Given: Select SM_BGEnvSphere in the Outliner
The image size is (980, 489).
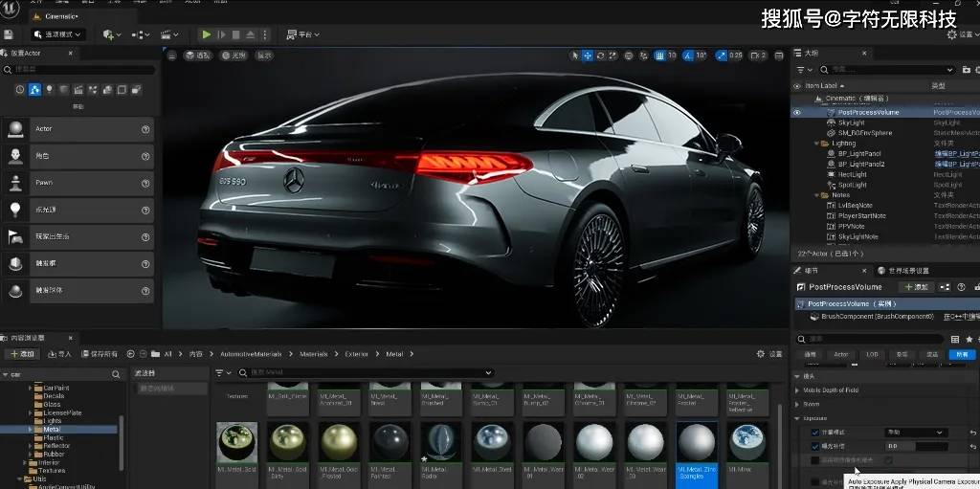Looking at the screenshot, I should (x=865, y=133).
